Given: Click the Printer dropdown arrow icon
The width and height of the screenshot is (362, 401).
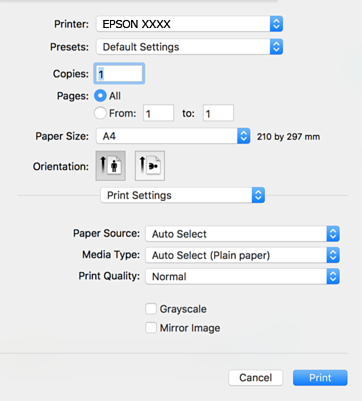Looking at the screenshot, I should click(276, 24).
